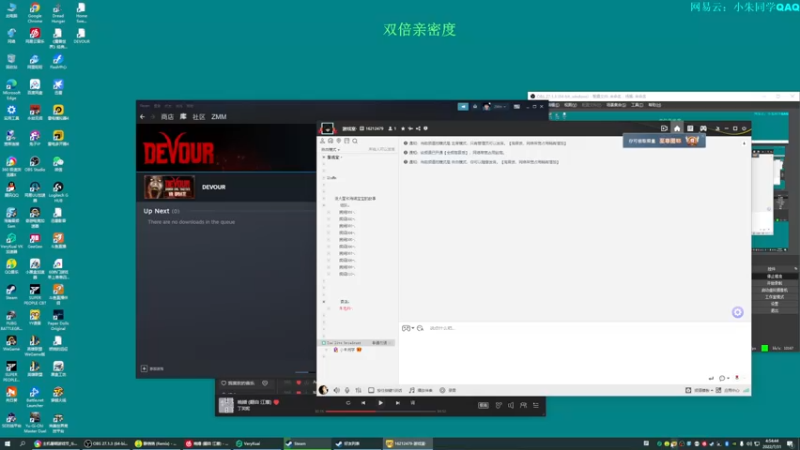Open 社区 tab in Steam
The image size is (800, 450).
198,117
